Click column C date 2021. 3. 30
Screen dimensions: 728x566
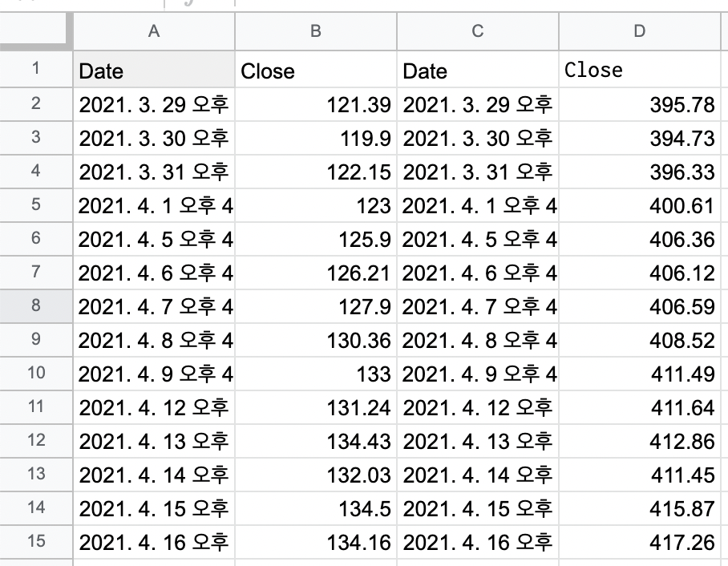(478, 138)
